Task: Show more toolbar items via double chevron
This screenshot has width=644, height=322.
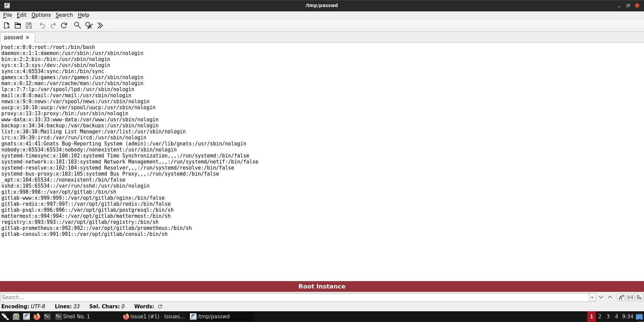Action: [100, 25]
